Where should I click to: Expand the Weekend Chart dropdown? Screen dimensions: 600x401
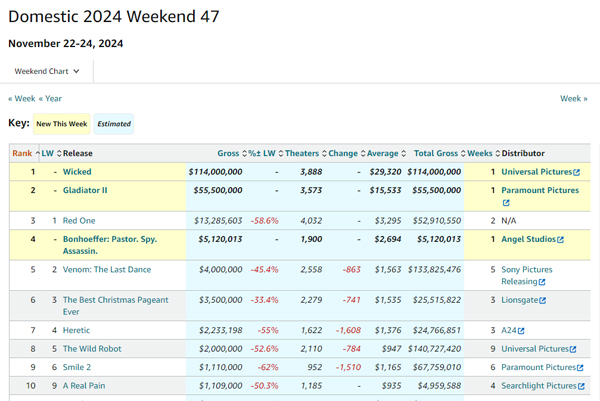click(x=47, y=71)
